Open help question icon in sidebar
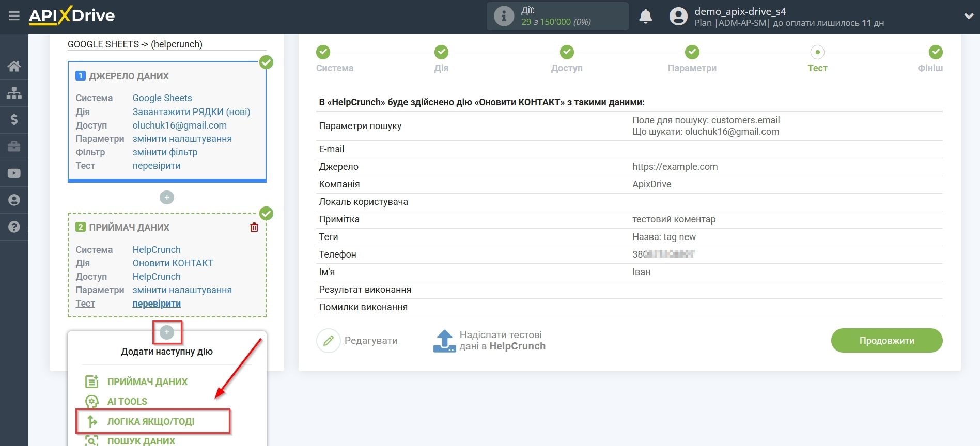 point(14,227)
